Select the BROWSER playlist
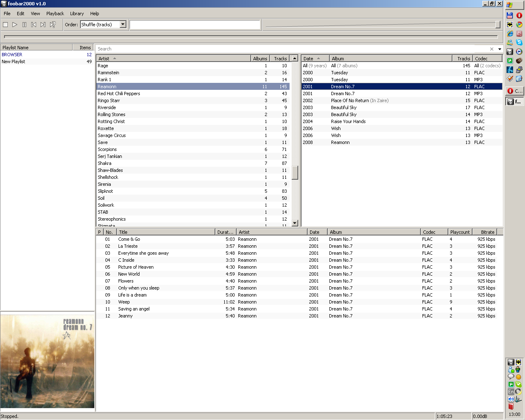The height and width of the screenshot is (420, 525). [47, 55]
